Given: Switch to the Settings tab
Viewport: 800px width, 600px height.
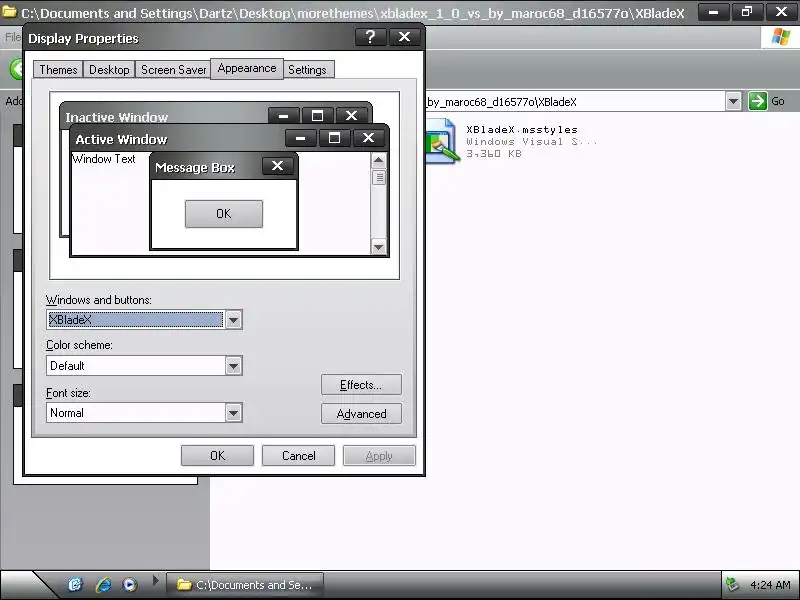Looking at the screenshot, I should [307, 69].
